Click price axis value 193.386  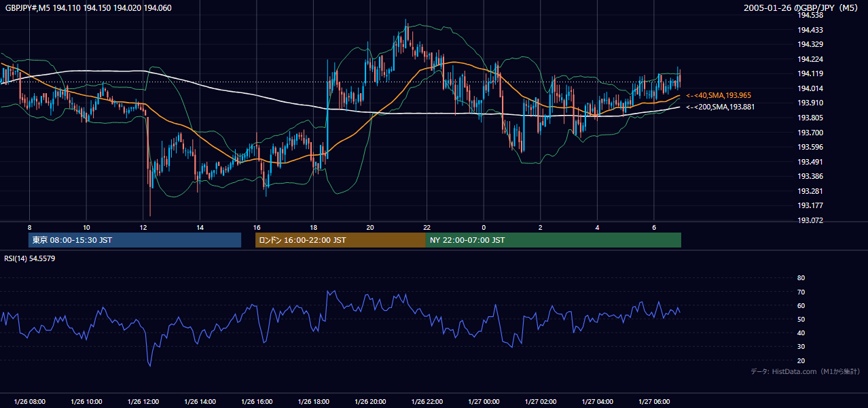point(810,176)
